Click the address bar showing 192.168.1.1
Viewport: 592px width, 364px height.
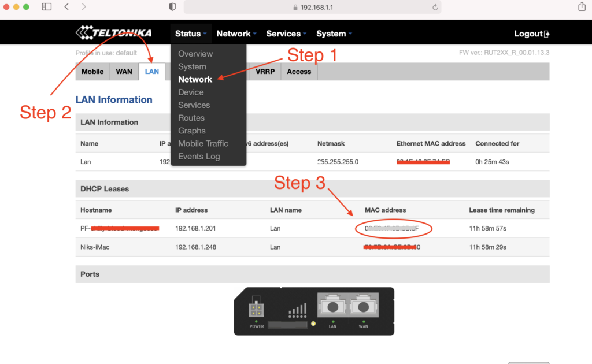click(x=312, y=8)
